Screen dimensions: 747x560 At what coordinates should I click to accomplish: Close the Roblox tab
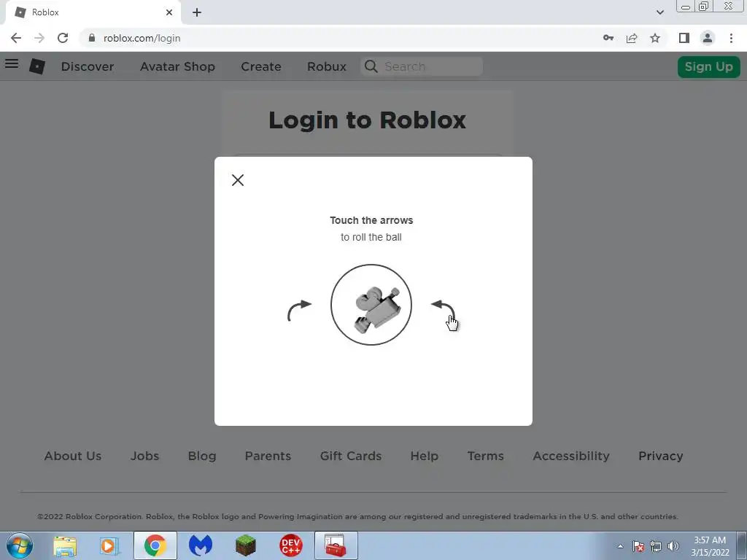pyautogui.click(x=169, y=12)
